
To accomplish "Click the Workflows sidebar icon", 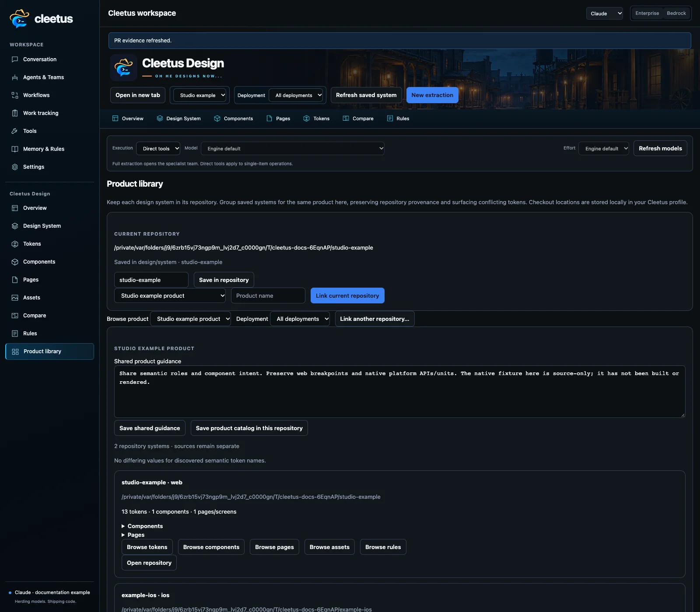I will (15, 95).
